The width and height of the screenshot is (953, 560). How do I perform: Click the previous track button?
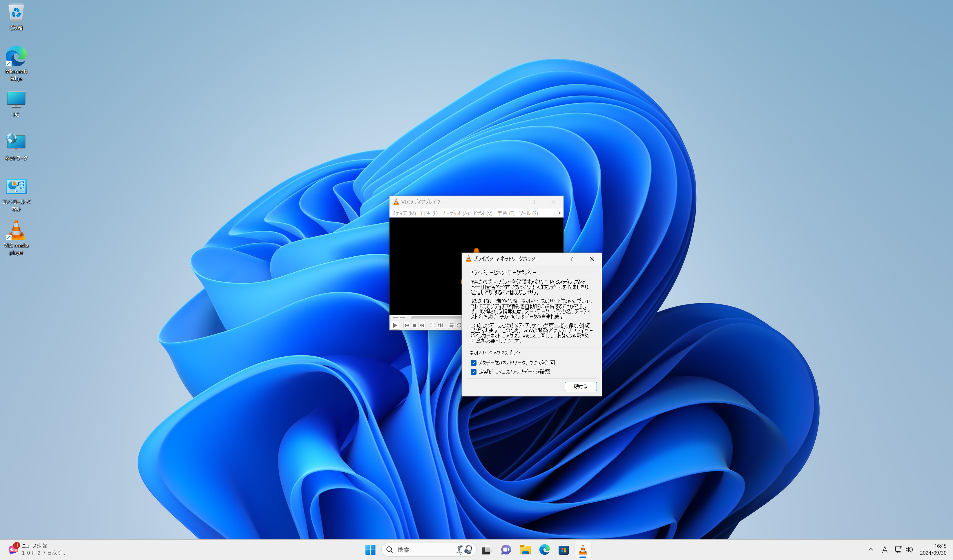[x=407, y=325]
